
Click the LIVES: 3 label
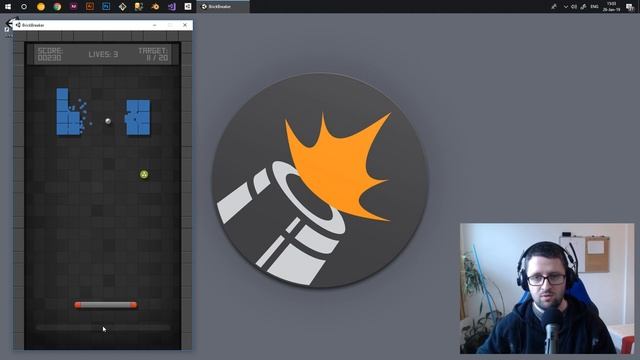(103, 54)
